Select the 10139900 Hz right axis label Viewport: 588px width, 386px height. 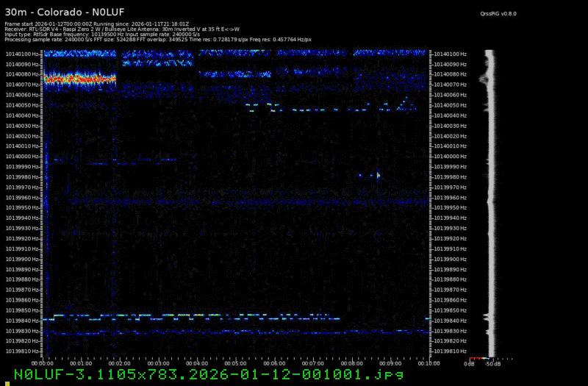(x=450, y=260)
